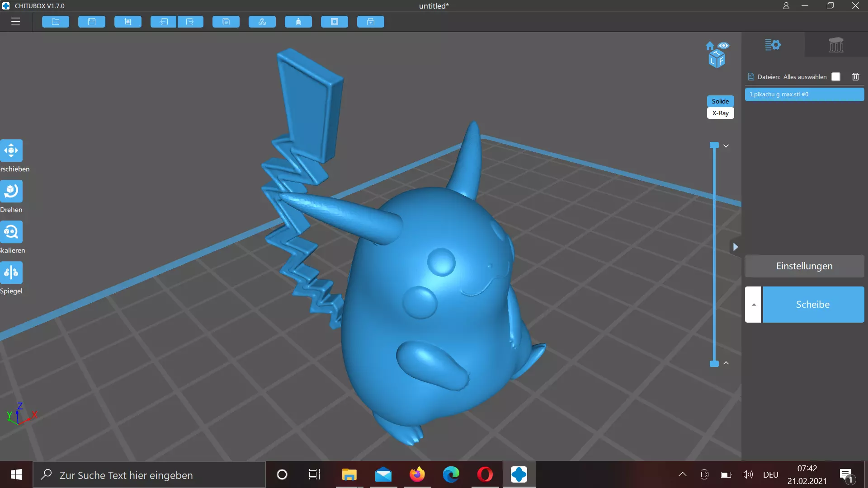Select 1.pikachu g max.stl in file list
Viewport: 868px width, 488px height.
(804, 94)
